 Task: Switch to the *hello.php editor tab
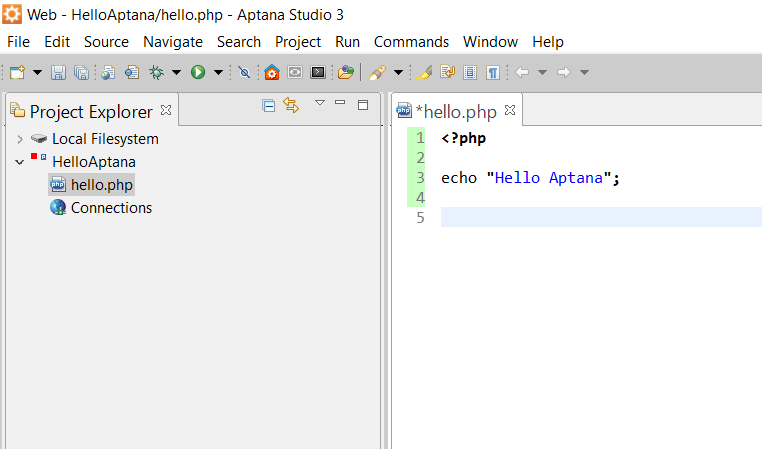point(456,111)
